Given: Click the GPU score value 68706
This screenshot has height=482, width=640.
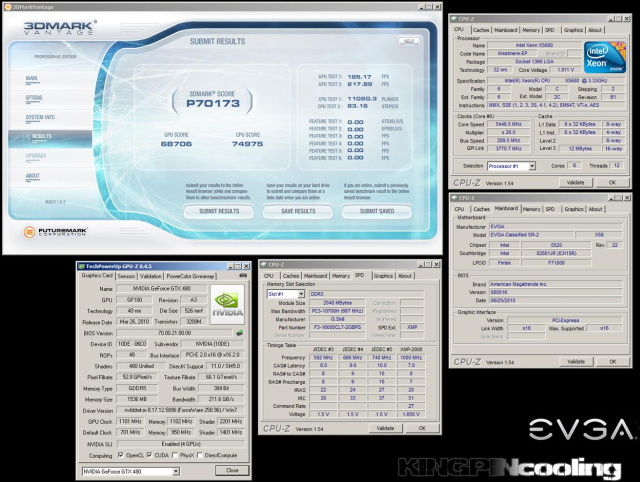Looking at the screenshot, I should tap(176, 144).
